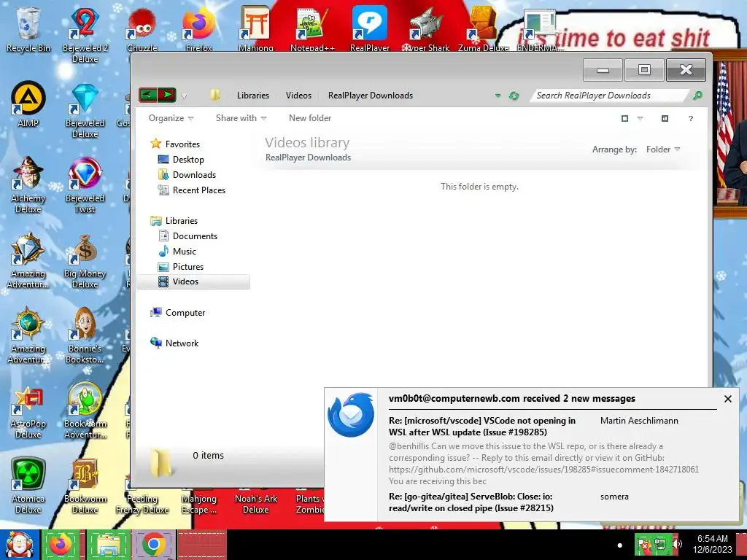Open the Start menu Santa button
This screenshot has width=747, height=560.
click(18, 545)
